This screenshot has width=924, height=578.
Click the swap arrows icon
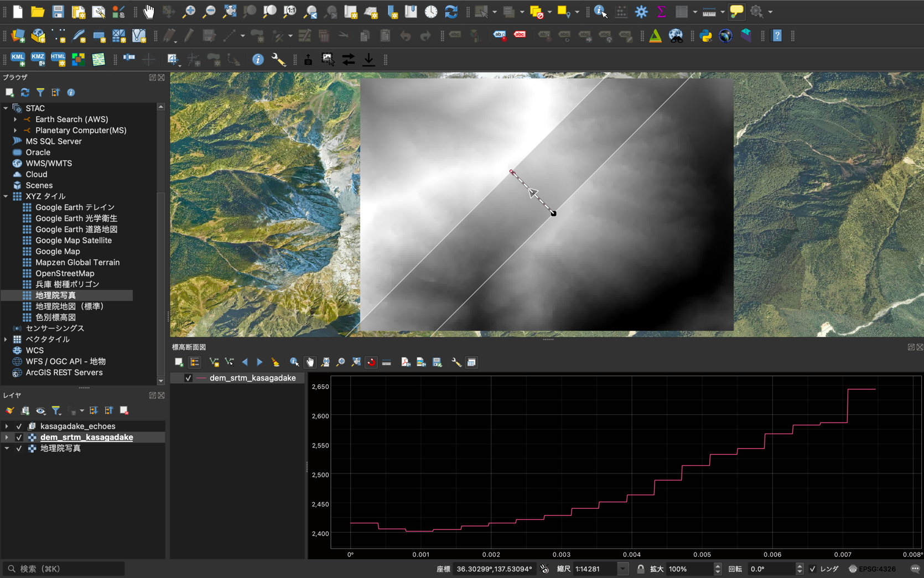(349, 59)
